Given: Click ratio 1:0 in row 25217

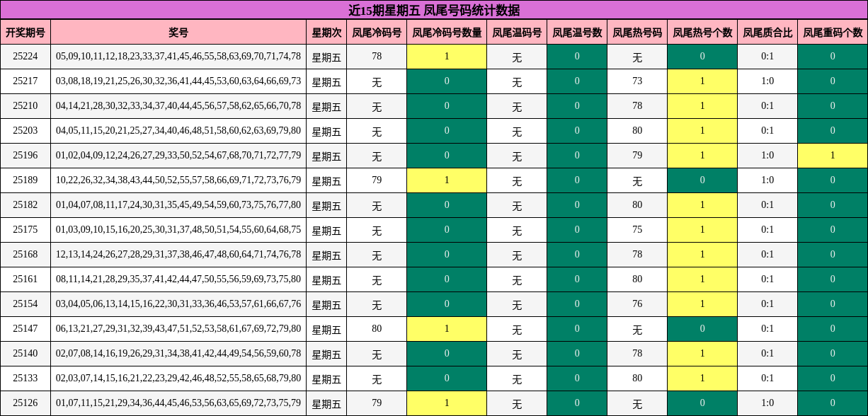Looking at the screenshot, I should click(x=767, y=81).
